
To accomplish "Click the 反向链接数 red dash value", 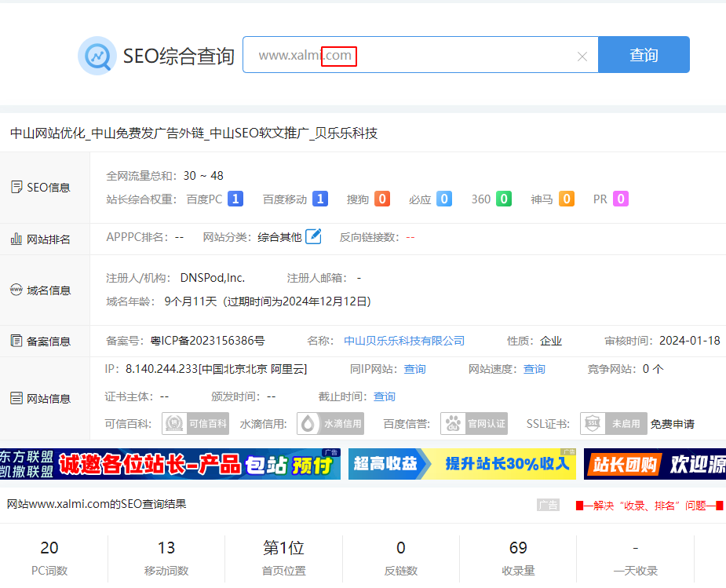I will [410, 237].
